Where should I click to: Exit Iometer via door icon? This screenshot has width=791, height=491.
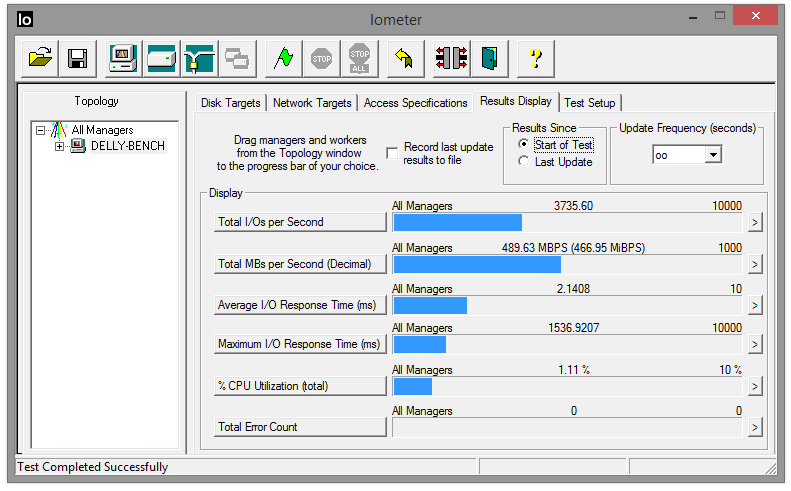pos(489,59)
